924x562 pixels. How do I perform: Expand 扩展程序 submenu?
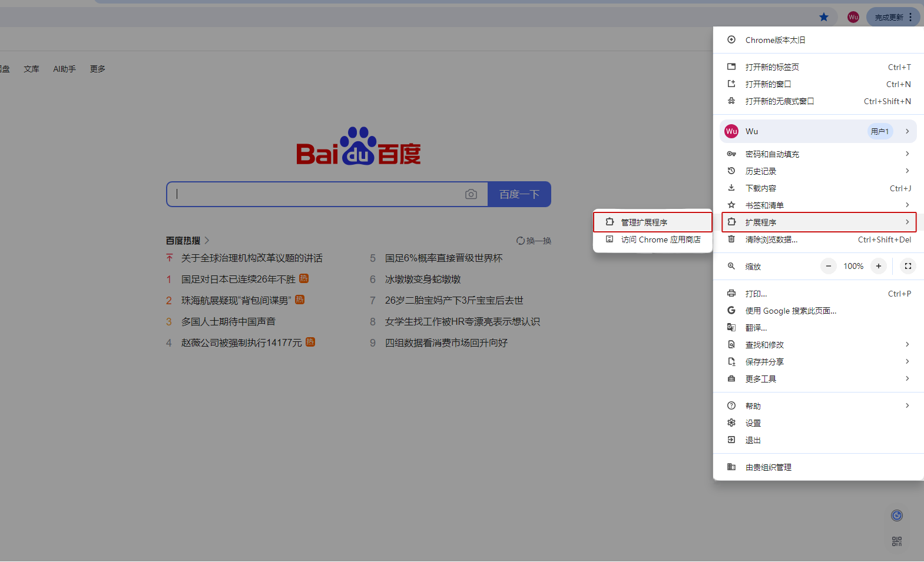coord(819,222)
